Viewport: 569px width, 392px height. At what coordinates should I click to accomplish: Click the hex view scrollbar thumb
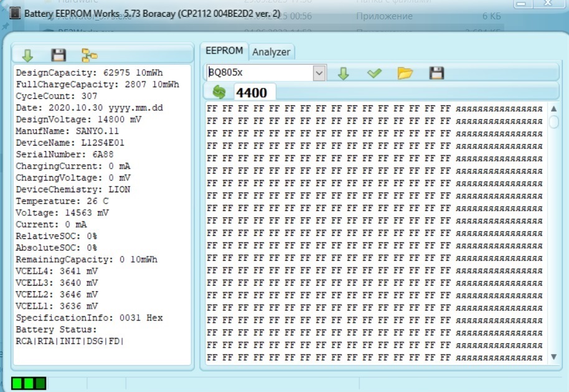[554, 121]
